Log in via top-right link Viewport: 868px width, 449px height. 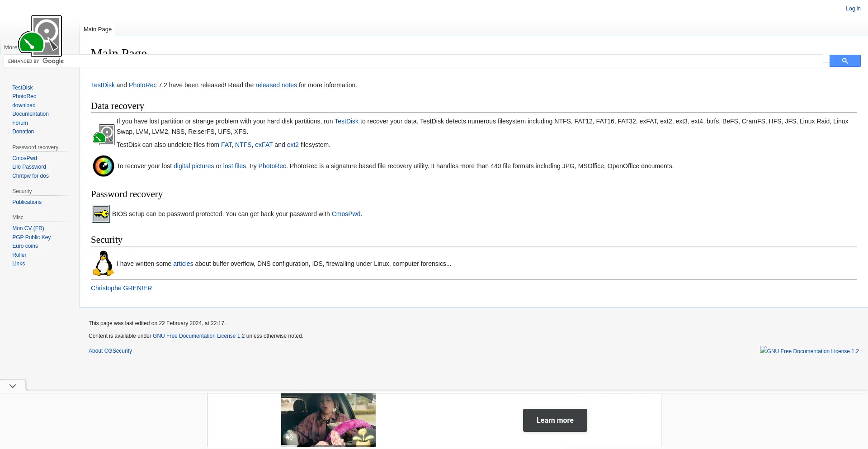point(853,9)
